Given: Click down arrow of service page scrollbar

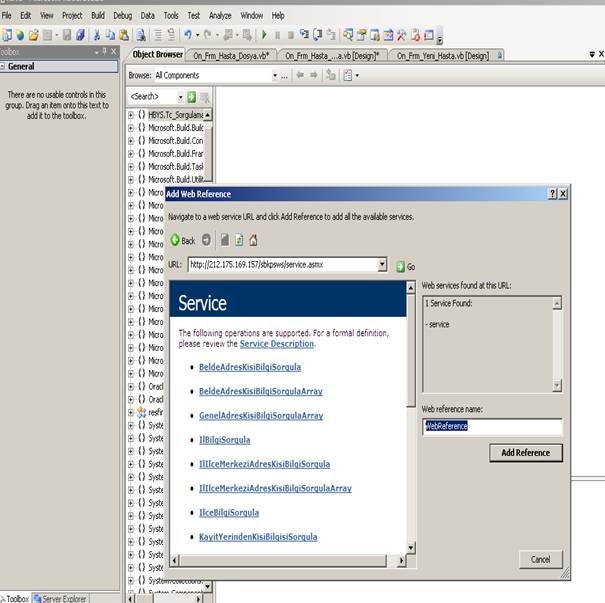Looking at the screenshot, I should click(x=411, y=547).
